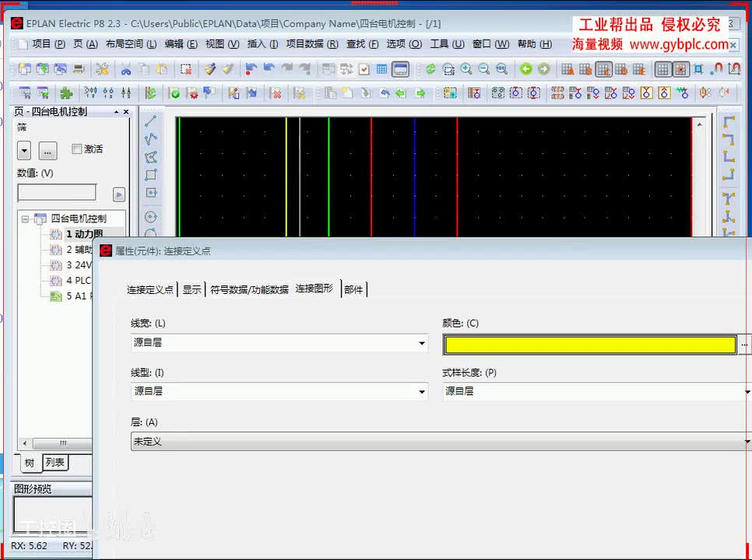Select page 3 24V in tree

[79, 265]
